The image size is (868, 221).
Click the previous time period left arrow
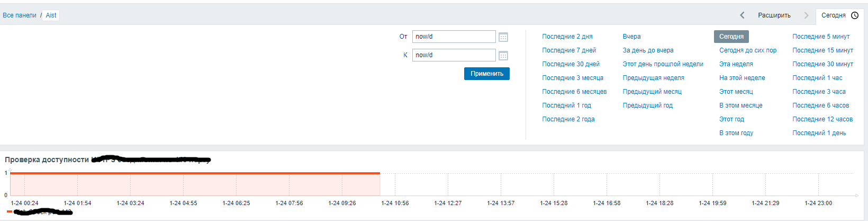tap(742, 15)
